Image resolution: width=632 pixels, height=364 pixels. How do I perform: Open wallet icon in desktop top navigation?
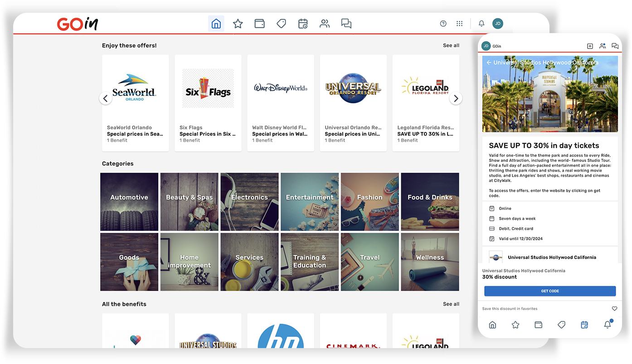coord(260,24)
